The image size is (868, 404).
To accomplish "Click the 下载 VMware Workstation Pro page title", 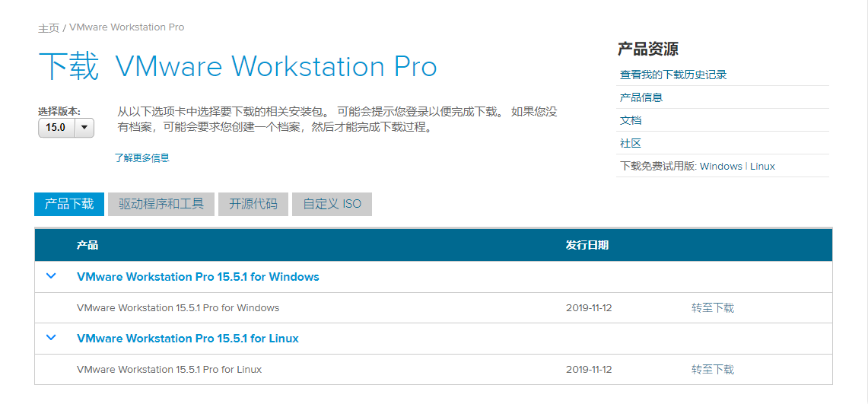I will coord(237,66).
